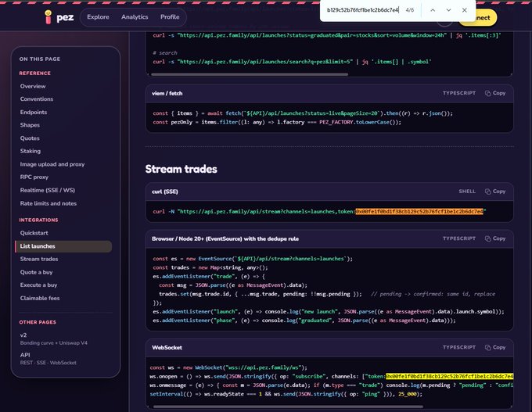Click the OTHER PAGES section label
Screen dimensions: 532x412
(38, 322)
